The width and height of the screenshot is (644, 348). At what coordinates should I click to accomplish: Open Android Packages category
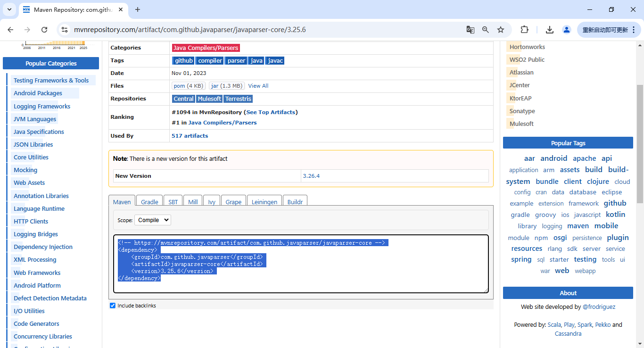coord(38,93)
